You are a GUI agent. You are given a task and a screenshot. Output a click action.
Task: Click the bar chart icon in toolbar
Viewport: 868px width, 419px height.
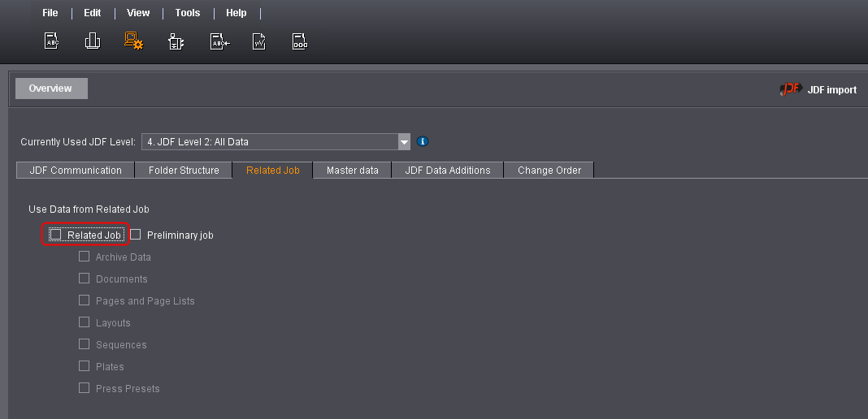[x=92, y=41]
